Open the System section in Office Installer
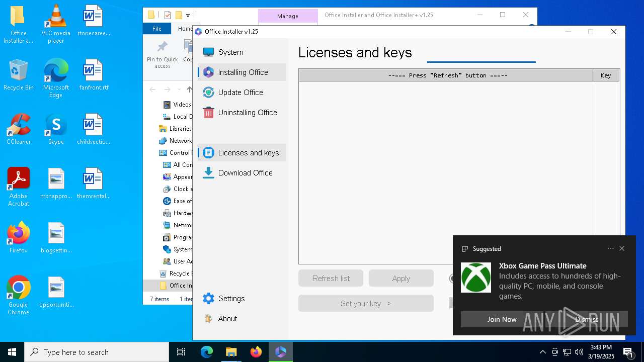The height and width of the screenshot is (362, 644). (x=242, y=52)
